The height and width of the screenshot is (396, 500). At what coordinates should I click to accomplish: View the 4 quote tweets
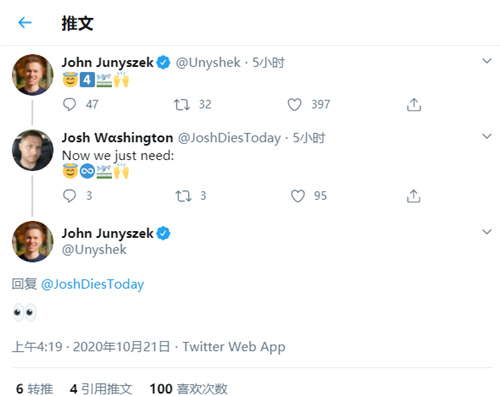[x=101, y=389]
